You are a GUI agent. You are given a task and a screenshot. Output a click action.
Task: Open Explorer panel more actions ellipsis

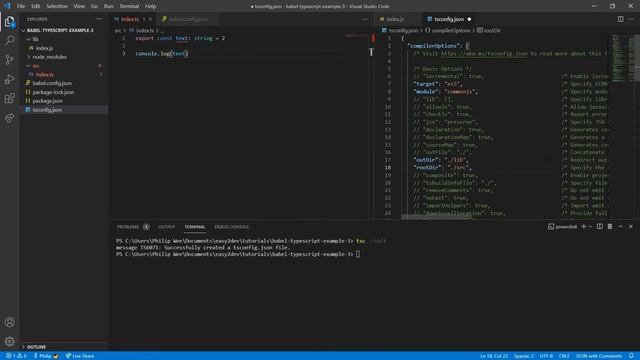point(99,19)
